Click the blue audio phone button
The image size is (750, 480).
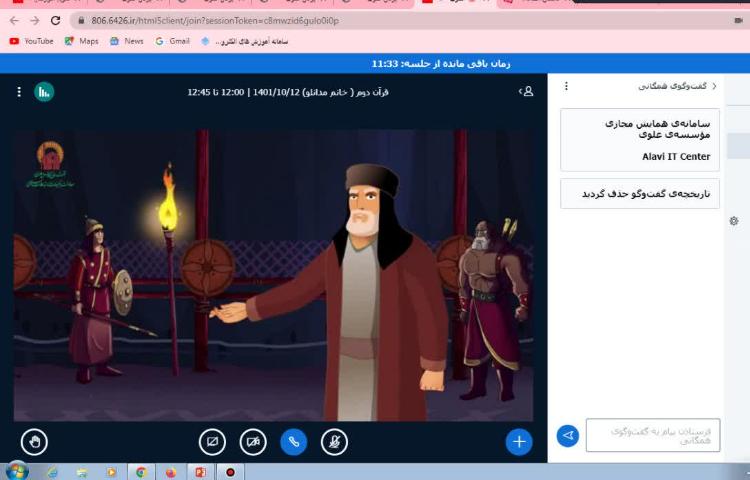tap(294, 442)
